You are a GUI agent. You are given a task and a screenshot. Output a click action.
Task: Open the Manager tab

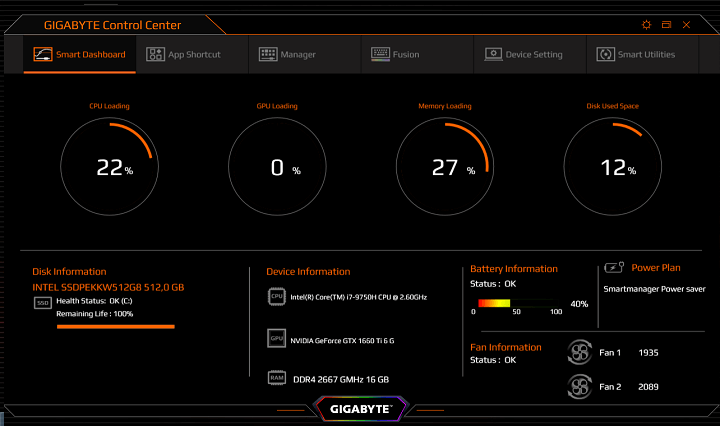[305, 55]
